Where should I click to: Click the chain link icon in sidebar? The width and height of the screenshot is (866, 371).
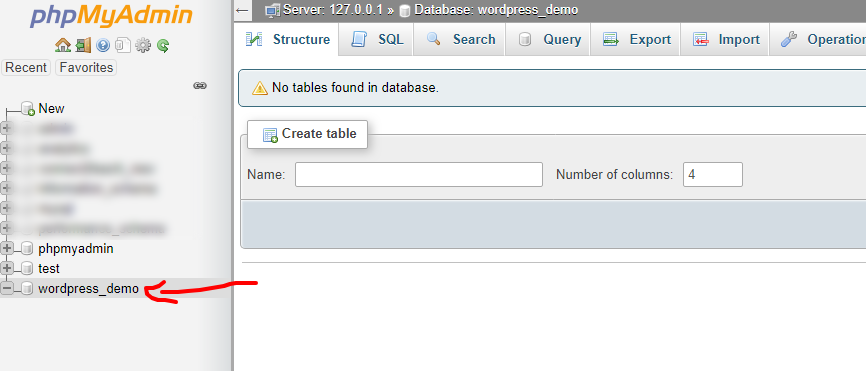pyautogui.click(x=200, y=86)
